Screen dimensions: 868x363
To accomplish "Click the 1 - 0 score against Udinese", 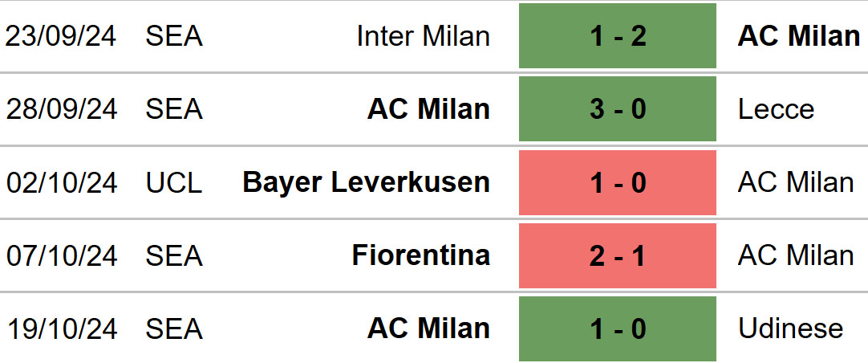I will click(617, 328).
